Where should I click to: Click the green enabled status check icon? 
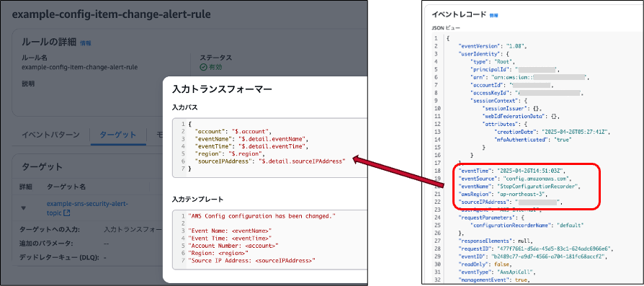(x=203, y=68)
